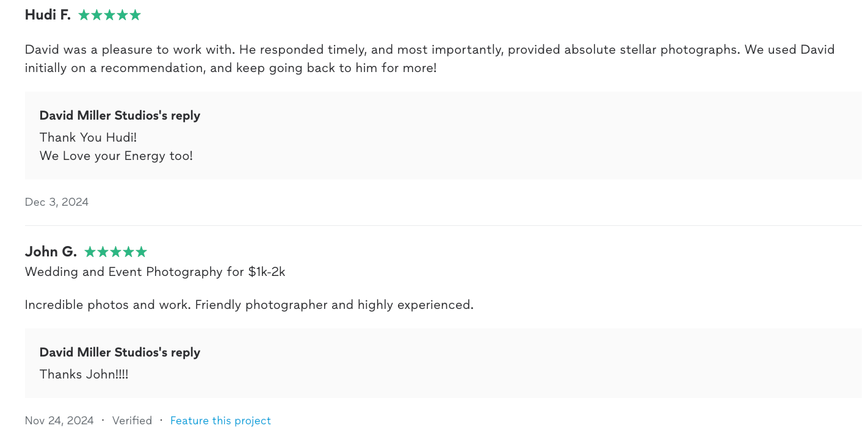The width and height of the screenshot is (868, 431).
Task: Click the Nov 24, 2024 review date
Action: point(59,421)
